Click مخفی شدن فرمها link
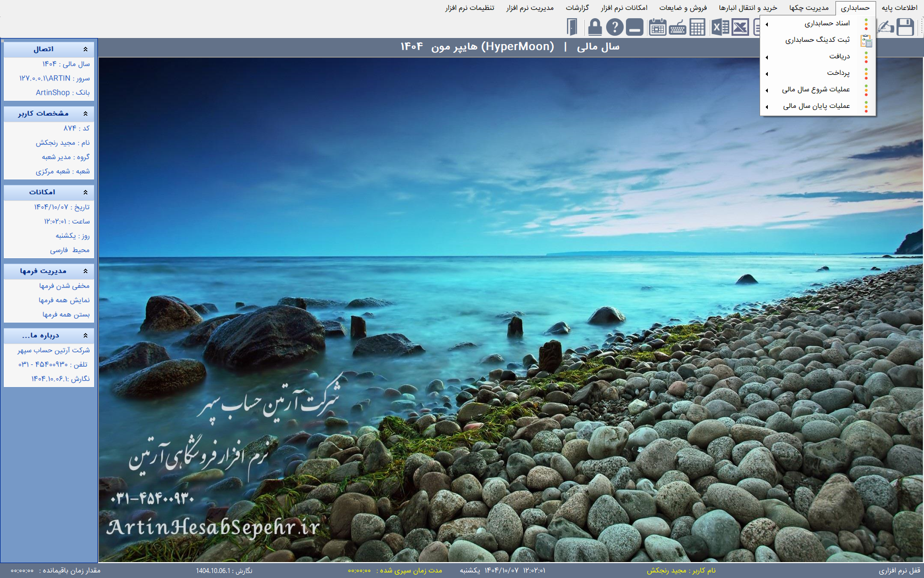The width and height of the screenshot is (924, 578). point(64,286)
